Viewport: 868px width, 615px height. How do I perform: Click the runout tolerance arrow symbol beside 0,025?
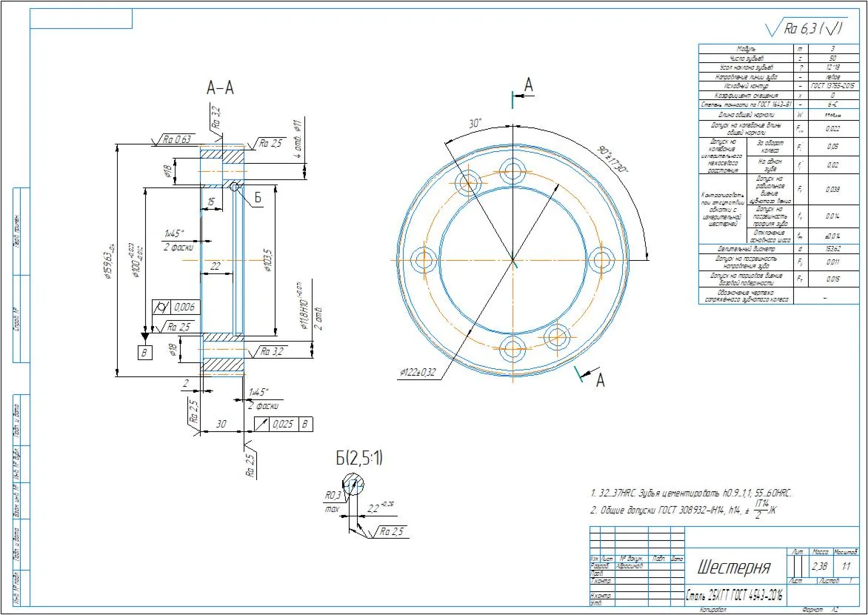[262, 425]
